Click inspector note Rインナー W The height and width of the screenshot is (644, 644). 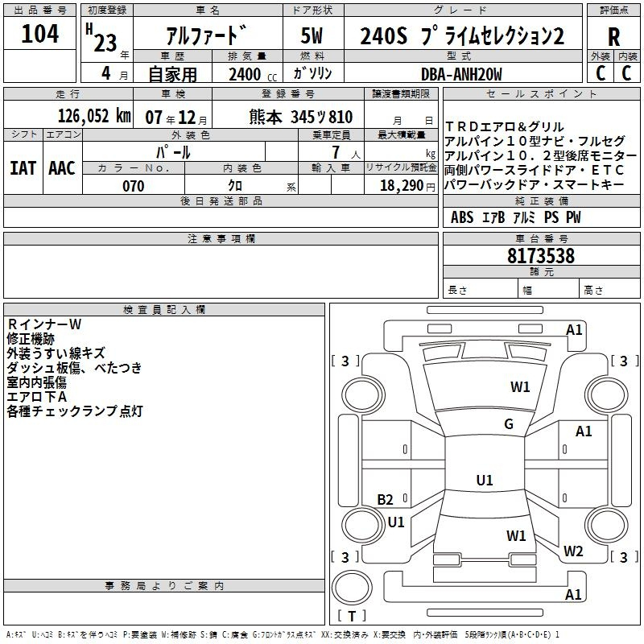tap(44, 324)
